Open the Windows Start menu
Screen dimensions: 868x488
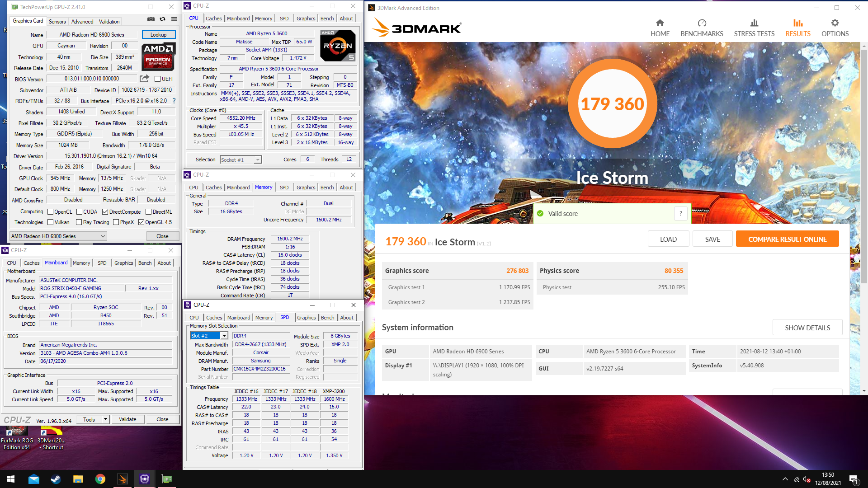pyautogui.click(x=11, y=479)
